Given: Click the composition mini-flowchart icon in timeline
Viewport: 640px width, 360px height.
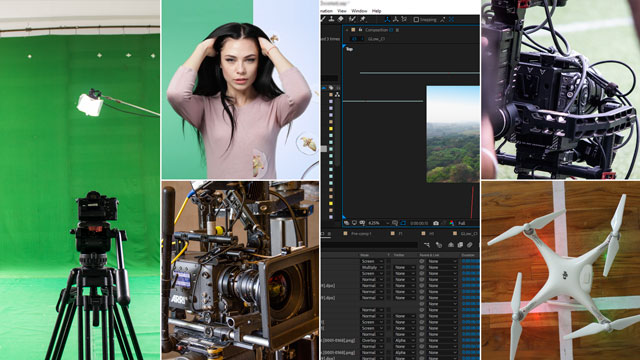Looking at the screenshot, I should click(427, 245).
